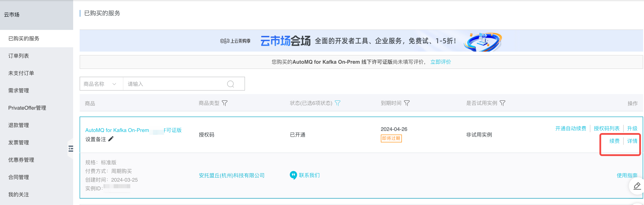Open AutoMQ for Kafka On-Prem product link

coord(133,130)
